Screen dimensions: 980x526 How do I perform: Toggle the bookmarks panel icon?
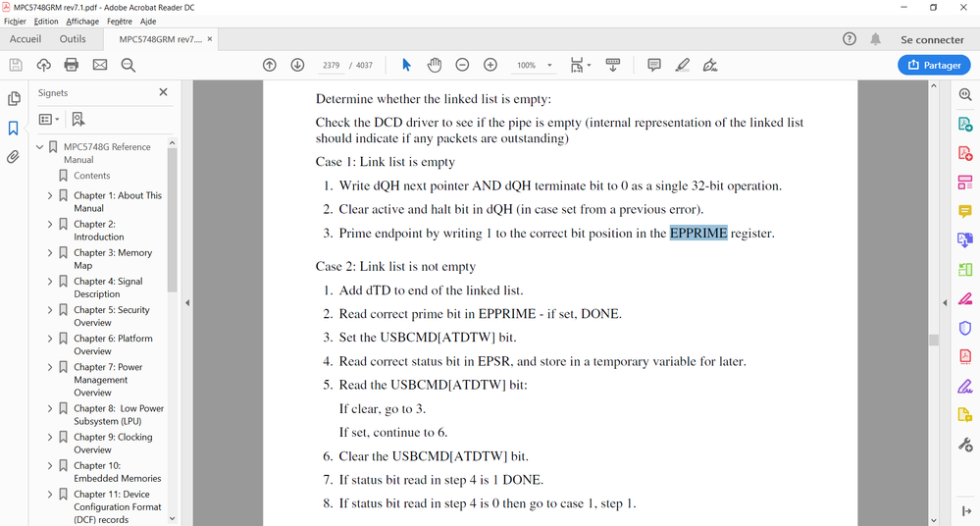coord(13,129)
